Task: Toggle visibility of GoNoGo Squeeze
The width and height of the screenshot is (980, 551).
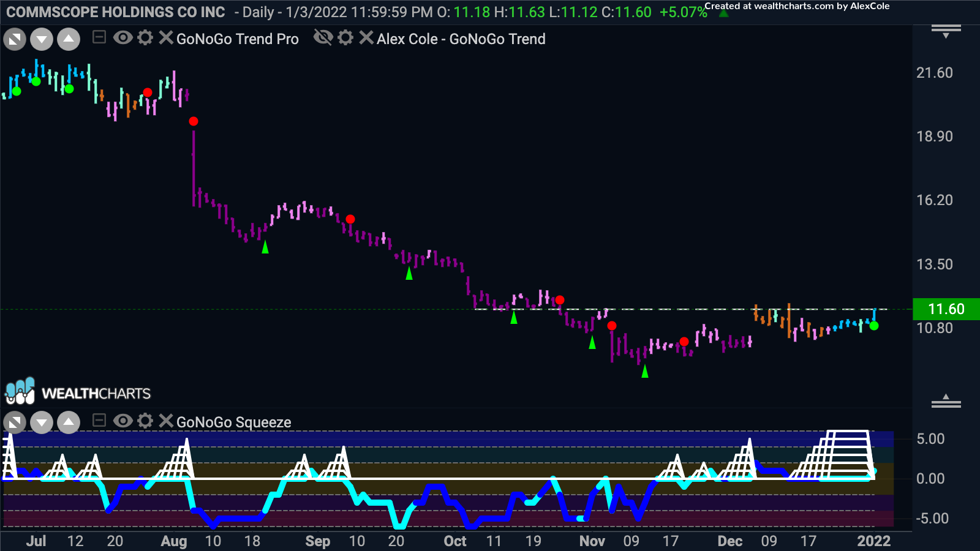Action: tap(123, 421)
